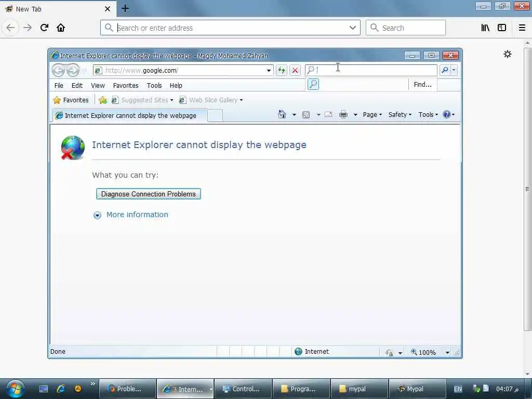Click the Firefox back arrow button
This screenshot has width=532, height=399.
coord(10,28)
